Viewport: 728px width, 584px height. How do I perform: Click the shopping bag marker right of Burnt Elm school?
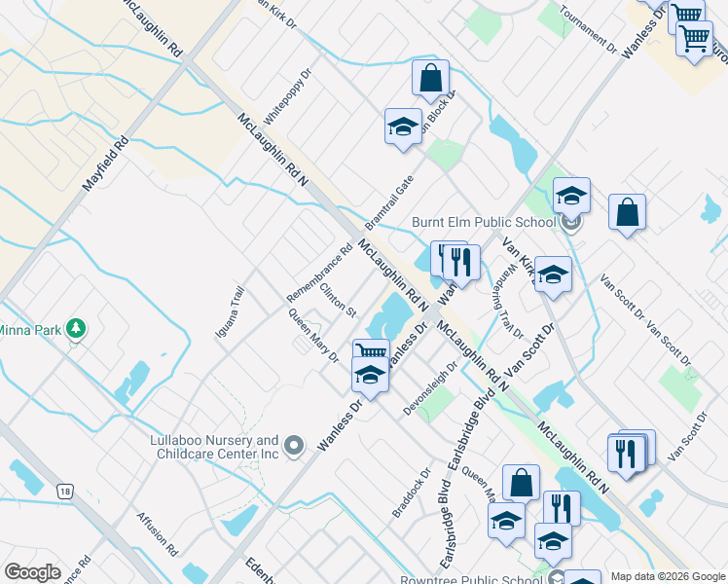(x=627, y=213)
